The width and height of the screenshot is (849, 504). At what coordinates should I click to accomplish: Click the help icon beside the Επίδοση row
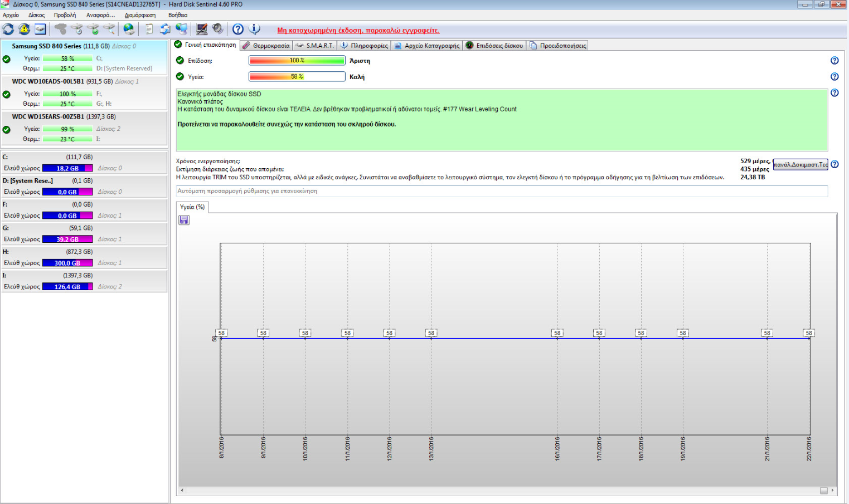click(x=835, y=61)
